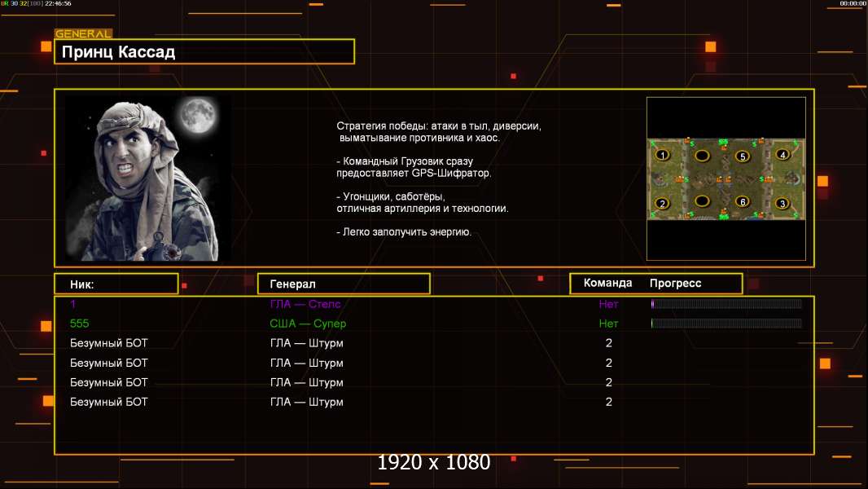This screenshot has height=489, width=868.
Task: Click start position 5 on the map
Action: pos(743,156)
